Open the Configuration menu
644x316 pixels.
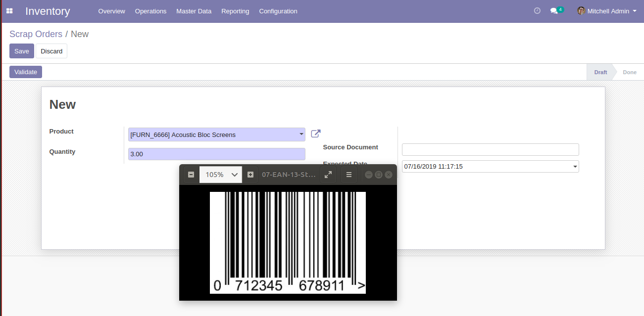click(x=278, y=11)
